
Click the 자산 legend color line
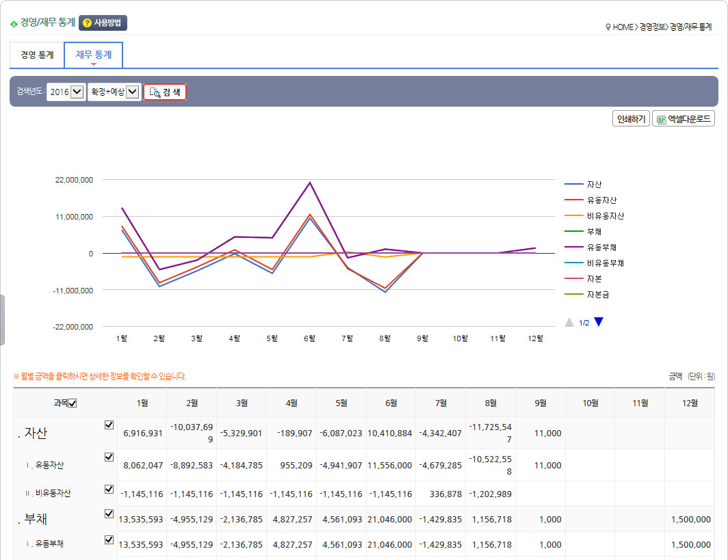click(x=574, y=184)
